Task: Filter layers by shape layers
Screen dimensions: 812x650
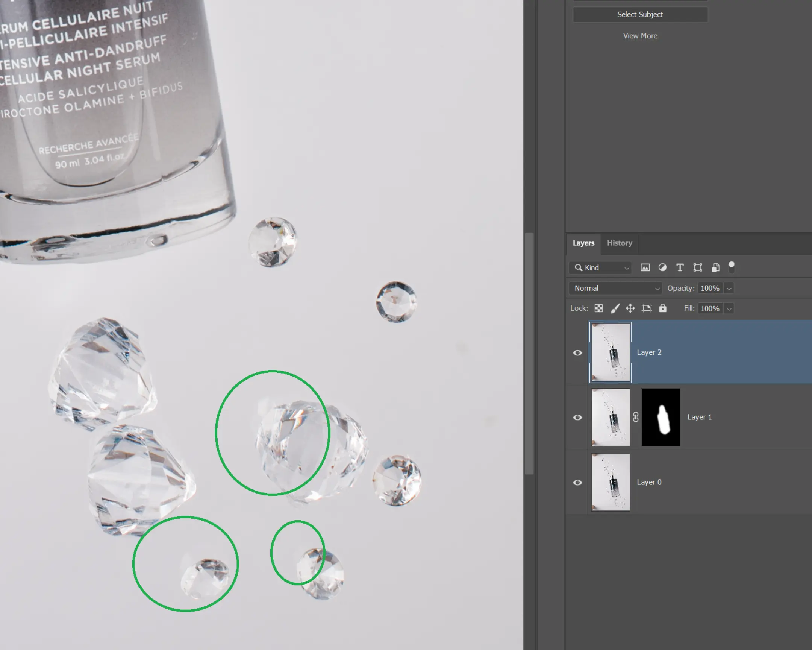Action: (x=697, y=267)
